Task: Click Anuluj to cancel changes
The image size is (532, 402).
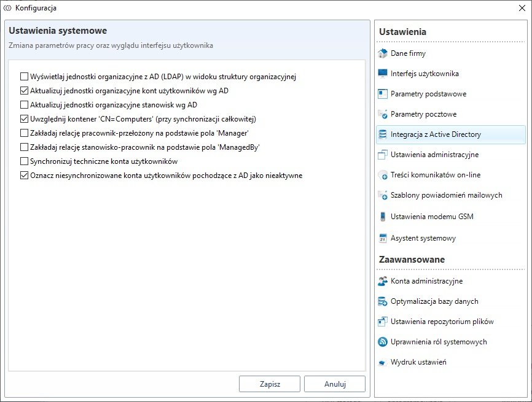Action: (334, 384)
